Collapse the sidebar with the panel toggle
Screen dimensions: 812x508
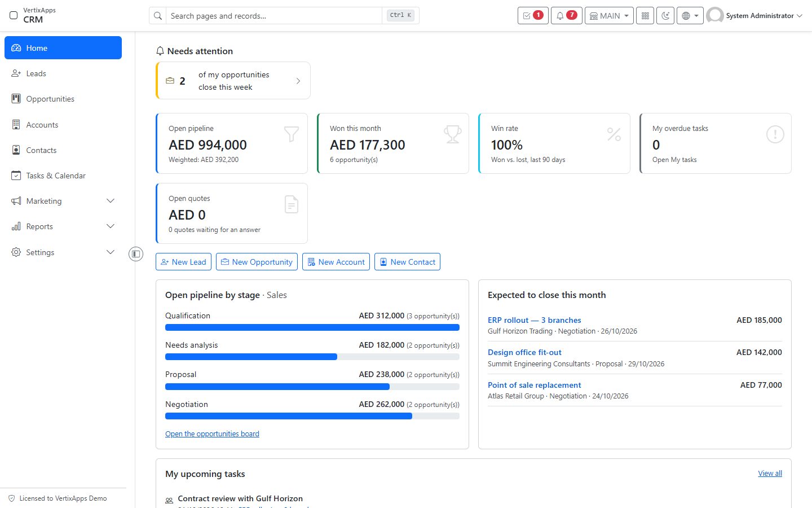coord(136,254)
